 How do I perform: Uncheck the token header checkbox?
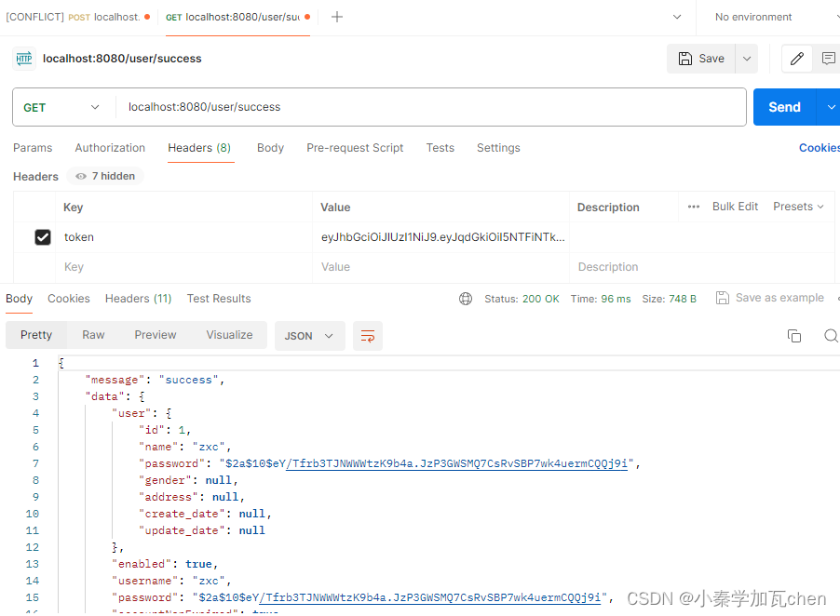coord(43,236)
